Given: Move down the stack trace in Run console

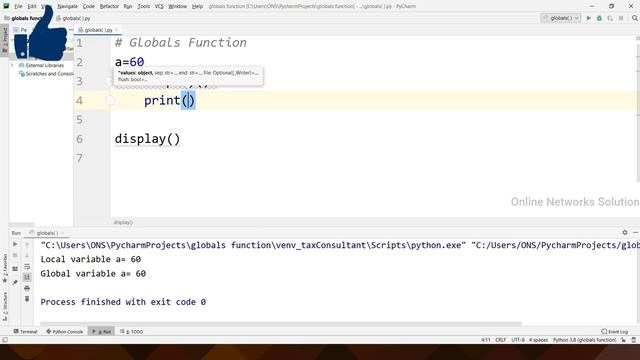Looking at the screenshot, I should click(27, 256).
